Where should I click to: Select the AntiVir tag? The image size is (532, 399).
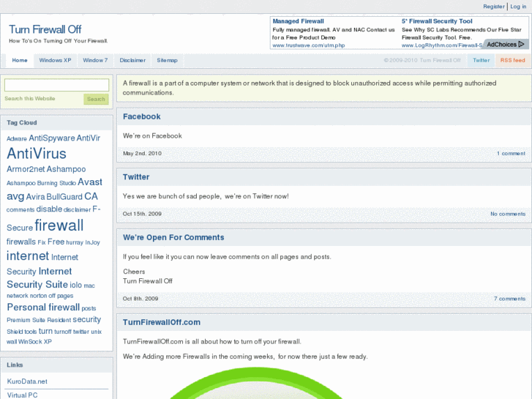coord(89,138)
